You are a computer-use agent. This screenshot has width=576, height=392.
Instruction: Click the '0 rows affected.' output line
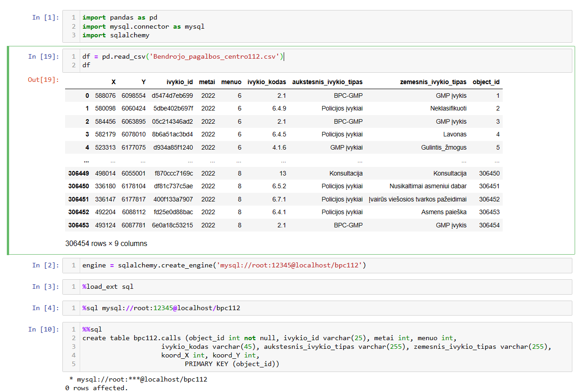point(97,388)
